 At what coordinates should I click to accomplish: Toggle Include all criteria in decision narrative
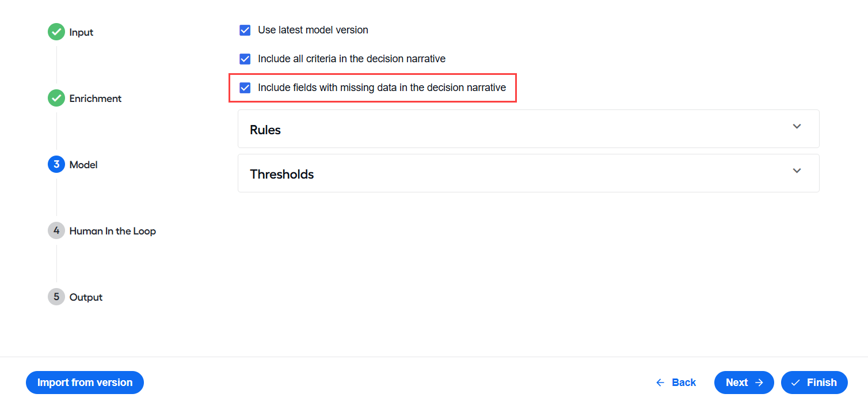pos(245,59)
